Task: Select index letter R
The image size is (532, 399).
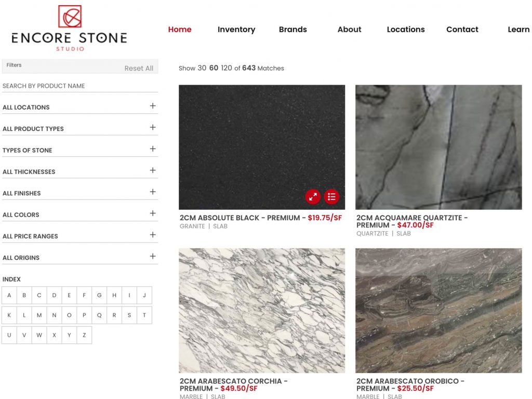Action: pos(114,315)
